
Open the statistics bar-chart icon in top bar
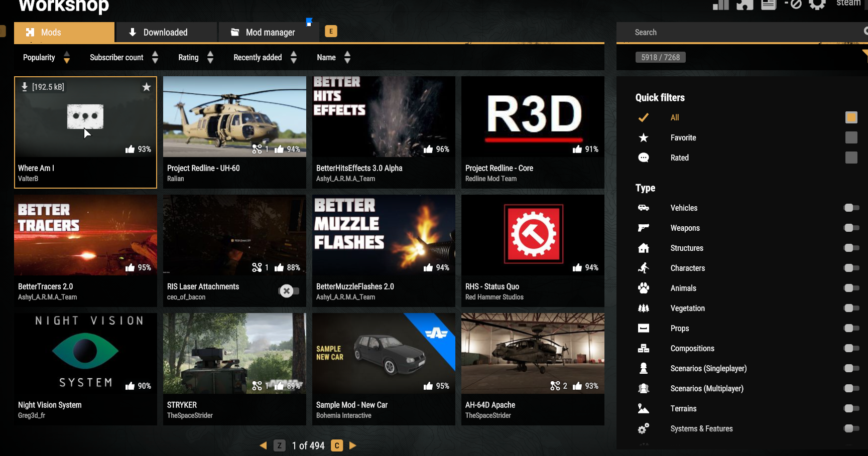pyautogui.click(x=720, y=5)
